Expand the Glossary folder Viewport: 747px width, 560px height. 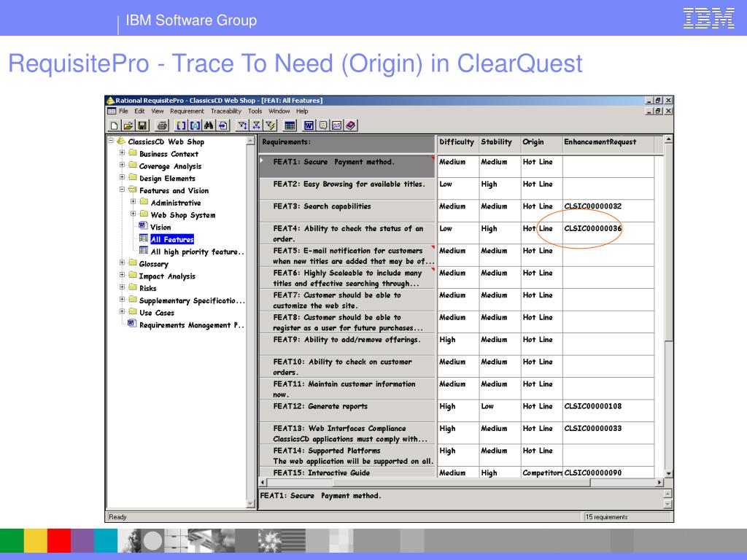point(122,262)
